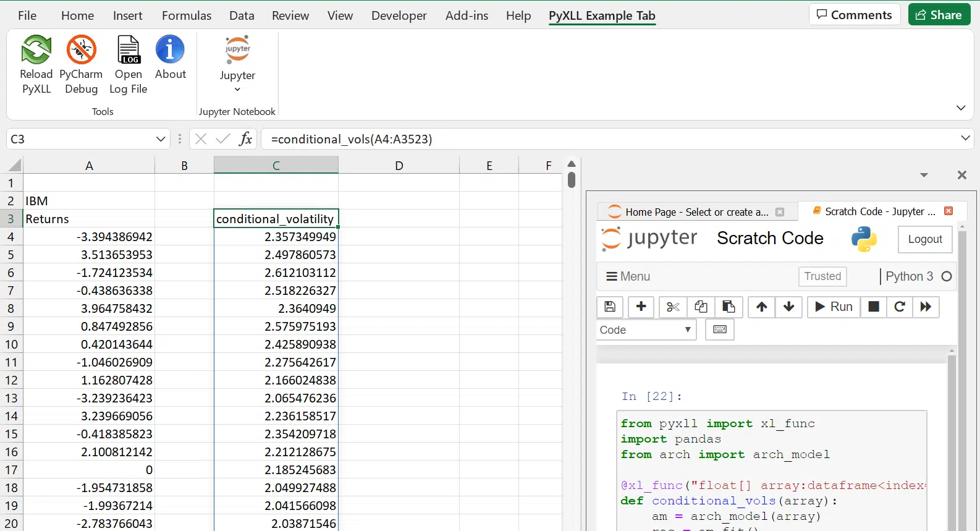Switch to the Add-ins ribbon tab

point(467,15)
